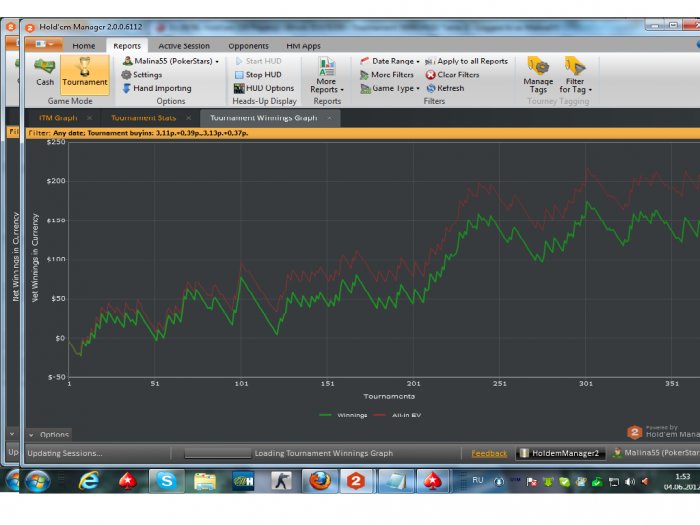The width and height of the screenshot is (700, 525).
Task: Click the RU language indicator
Action: coord(478,480)
